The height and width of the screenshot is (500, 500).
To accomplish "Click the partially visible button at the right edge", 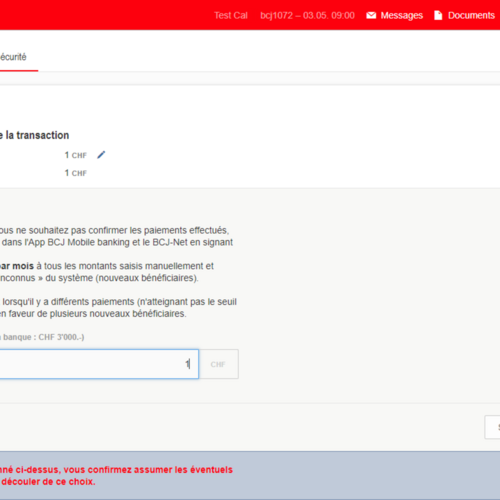I will [x=492, y=427].
